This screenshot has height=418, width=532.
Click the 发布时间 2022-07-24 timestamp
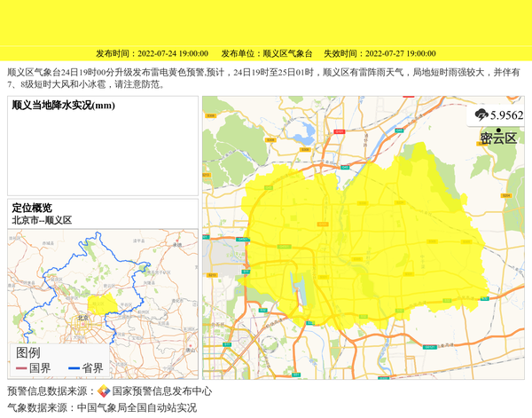click(x=152, y=54)
